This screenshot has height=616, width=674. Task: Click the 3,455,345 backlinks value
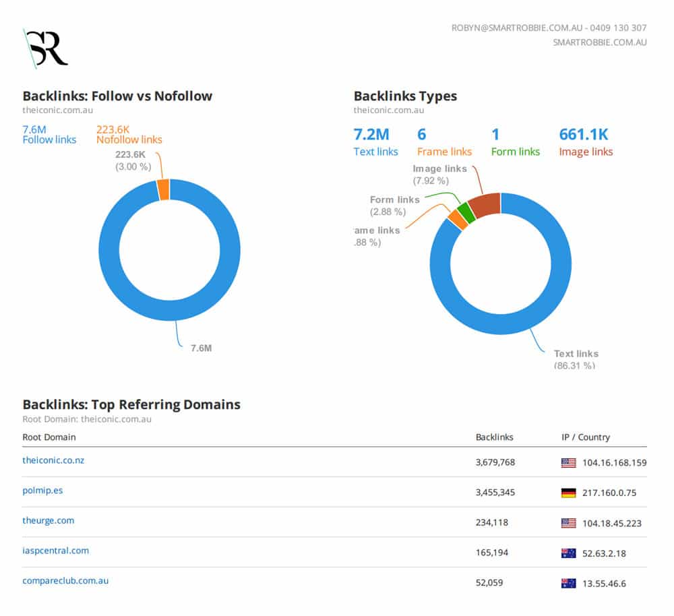pyautogui.click(x=495, y=493)
